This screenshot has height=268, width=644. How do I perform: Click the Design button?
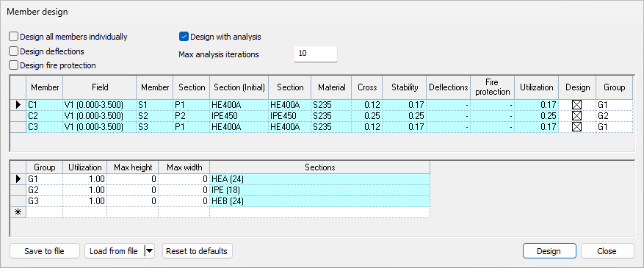coord(549,251)
